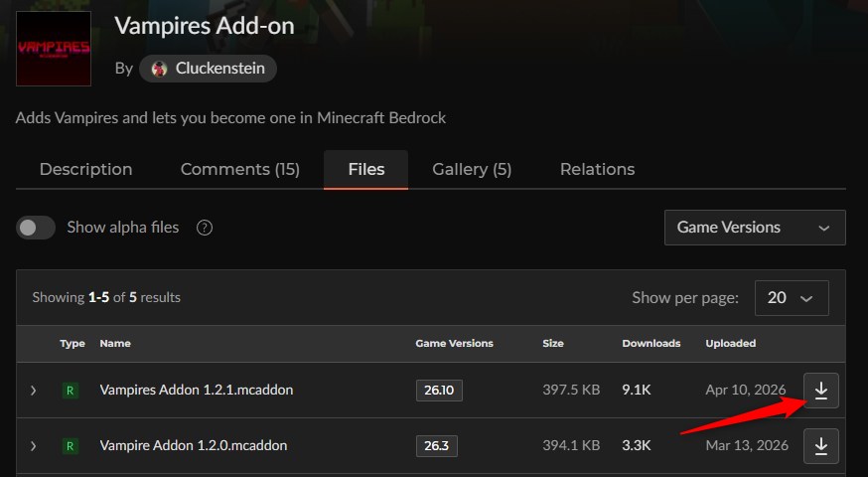
Task: Sort by the Uploaded column header
Action: [731, 344]
